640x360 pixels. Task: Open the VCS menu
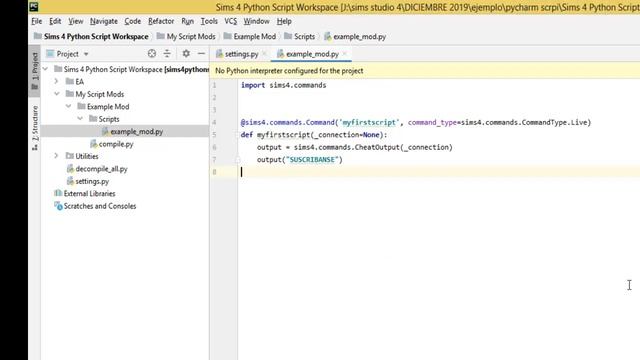pos(231,21)
